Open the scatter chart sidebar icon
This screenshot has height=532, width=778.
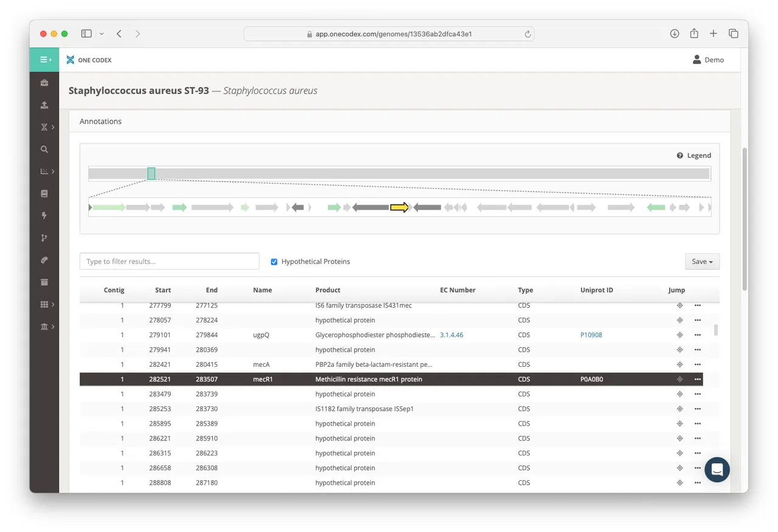click(44, 171)
